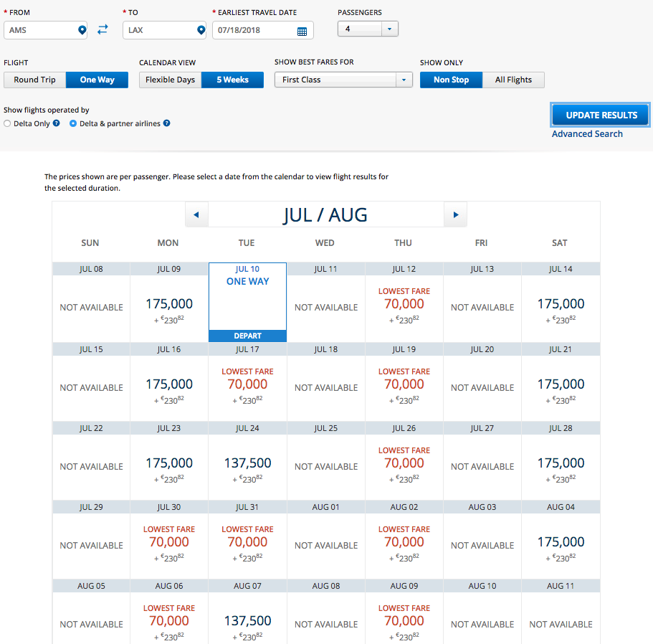
Task: Advance calendar with the right arrow
Action: 455,214
